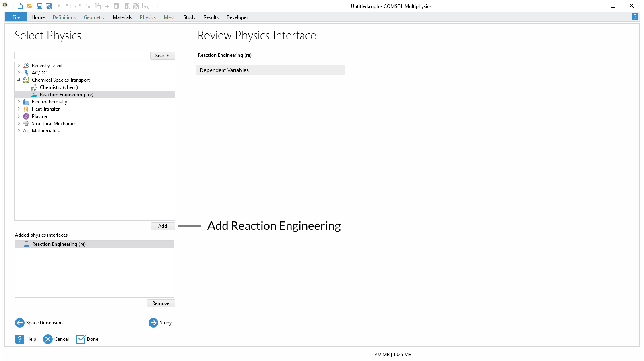Select Chemistry (chem) in physics tree
The image size is (644, 361).
59,87
